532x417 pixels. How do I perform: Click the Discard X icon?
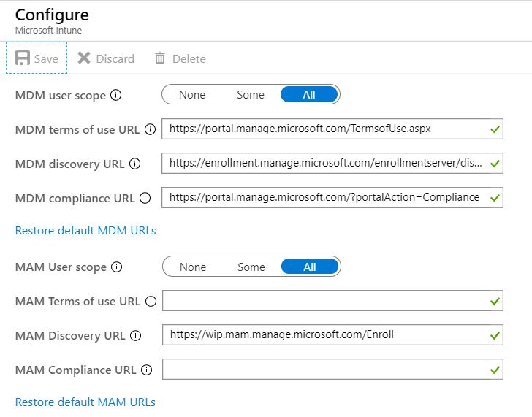click(84, 58)
